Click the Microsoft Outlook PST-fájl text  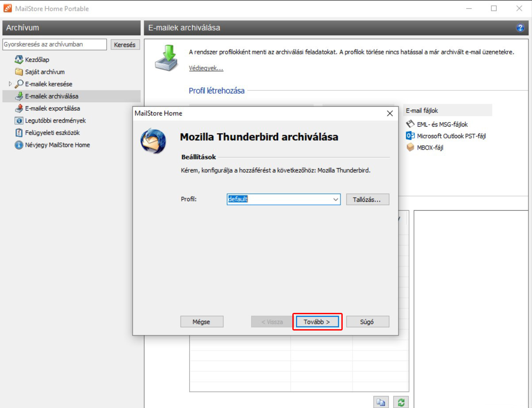(x=452, y=136)
